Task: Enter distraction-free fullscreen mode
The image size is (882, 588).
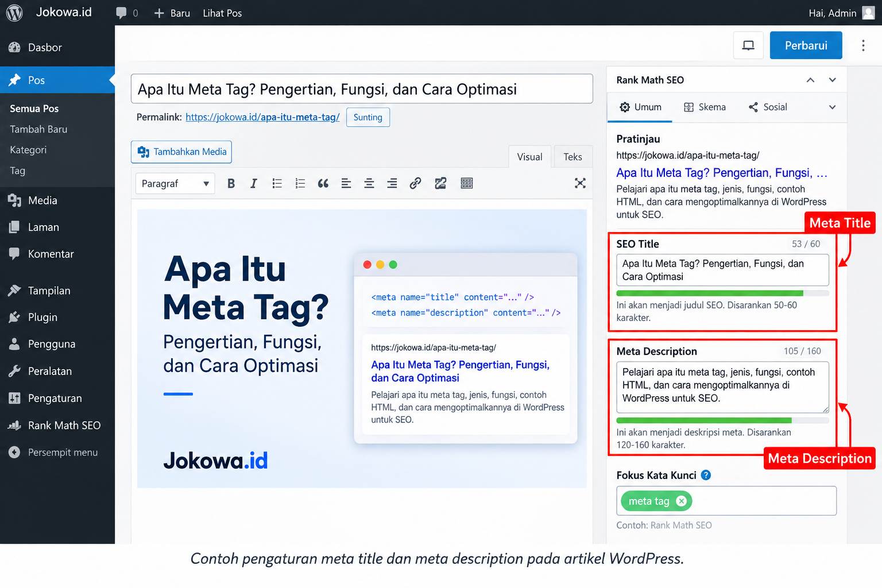Action: tap(580, 183)
